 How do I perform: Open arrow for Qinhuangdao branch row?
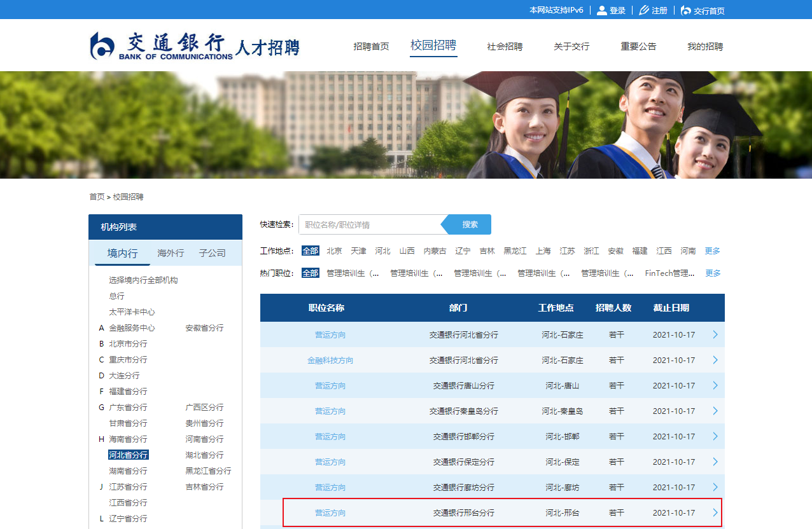click(x=715, y=411)
